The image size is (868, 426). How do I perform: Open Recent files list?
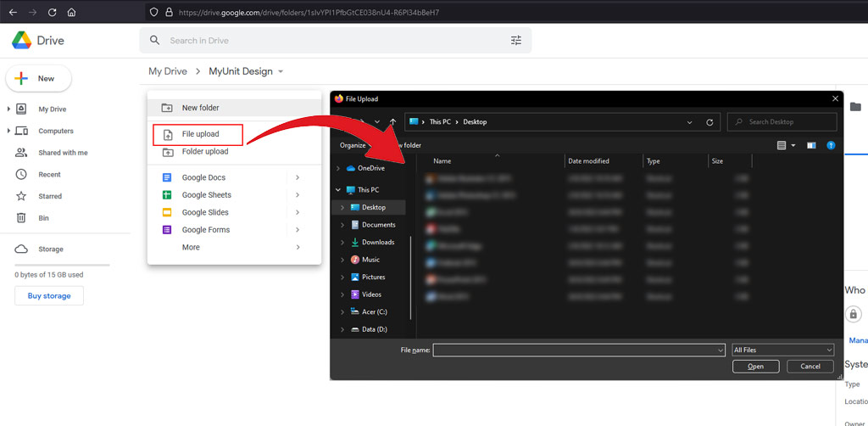(x=49, y=175)
